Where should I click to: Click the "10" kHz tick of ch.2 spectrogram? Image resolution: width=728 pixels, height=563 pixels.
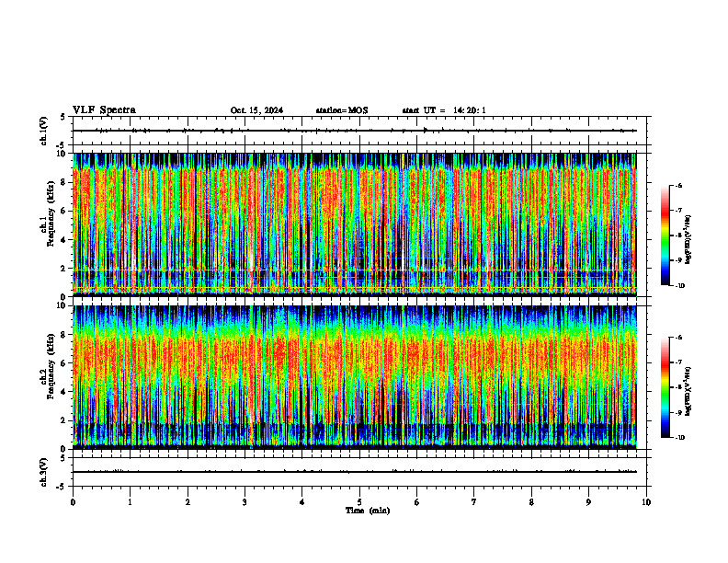(x=63, y=305)
